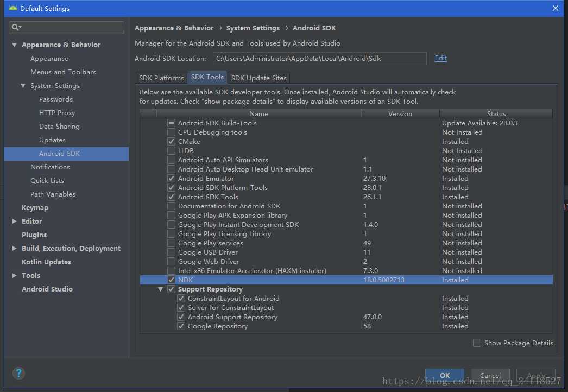Check Google Play services checkbox
This screenshot has height=392, width=568.
click(172, 243)
